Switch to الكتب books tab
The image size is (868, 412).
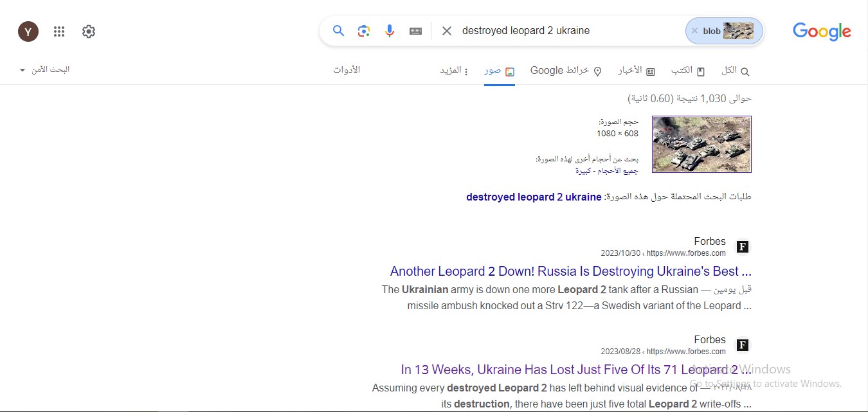(x=688, y=71)
